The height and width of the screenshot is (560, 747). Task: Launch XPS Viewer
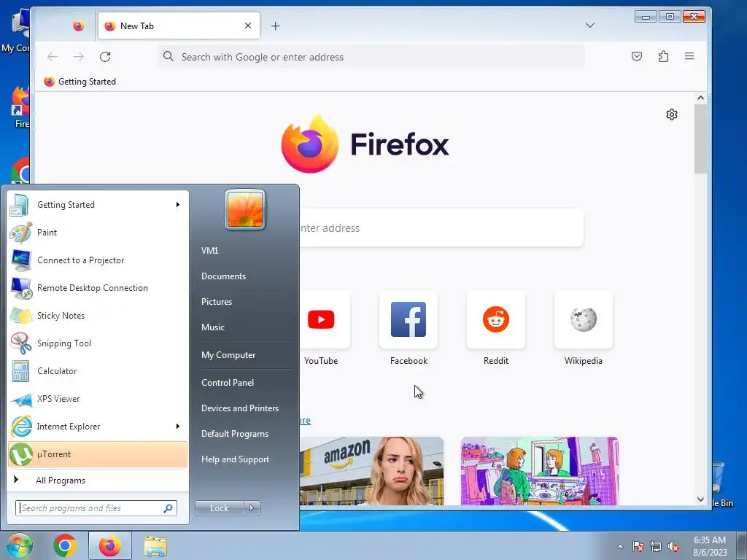pyautogui.click(x=98, y=399)
